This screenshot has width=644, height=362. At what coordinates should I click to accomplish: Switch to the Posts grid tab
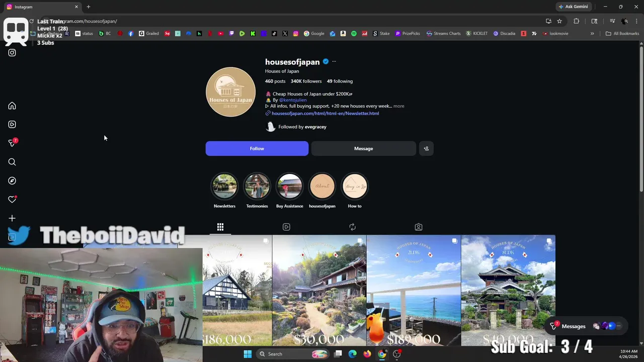tap(220, 227)
